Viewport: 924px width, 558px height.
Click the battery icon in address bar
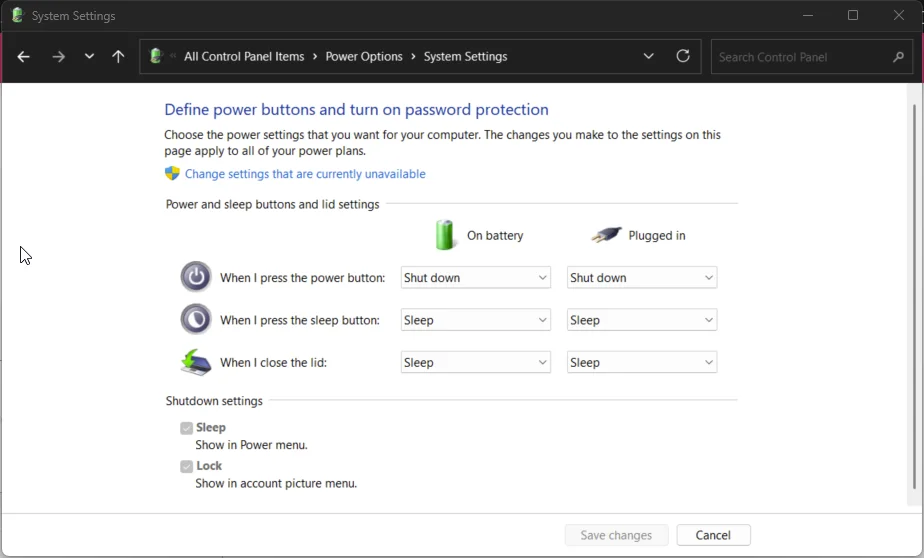tap(156, 56)
